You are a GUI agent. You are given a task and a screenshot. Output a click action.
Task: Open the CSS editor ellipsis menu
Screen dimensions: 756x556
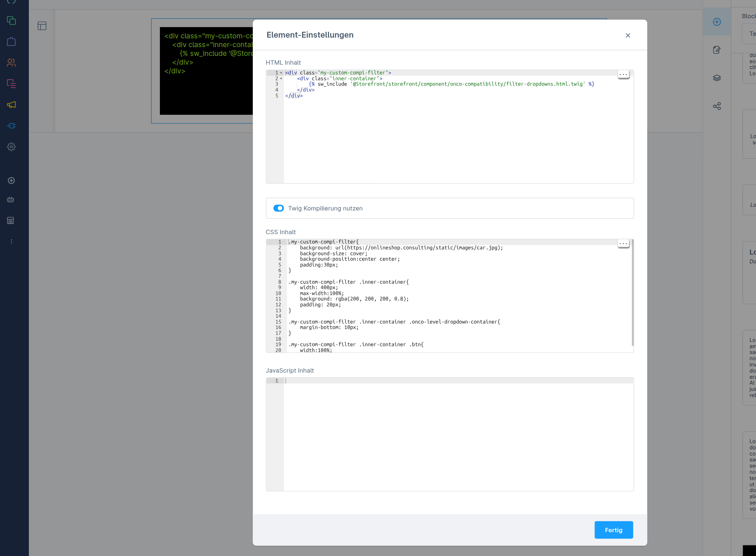(623, 243)
